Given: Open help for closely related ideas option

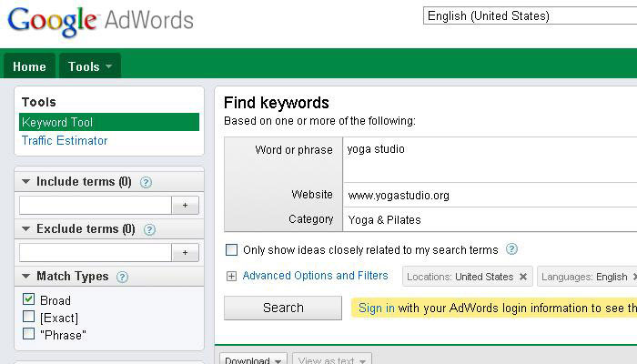Looking at the screenshot, I should tap(511, 249).
